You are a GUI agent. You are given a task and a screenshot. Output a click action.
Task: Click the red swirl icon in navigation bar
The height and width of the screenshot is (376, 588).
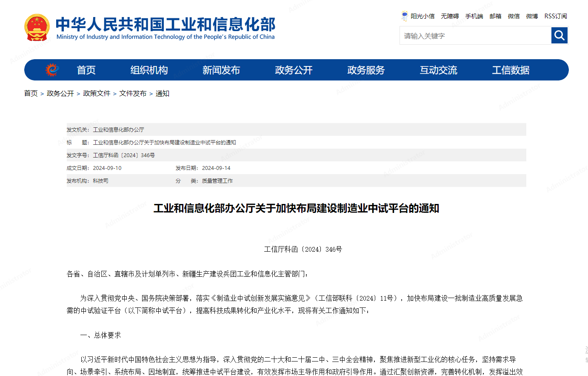pyautogui.click(x=52, y=70)
